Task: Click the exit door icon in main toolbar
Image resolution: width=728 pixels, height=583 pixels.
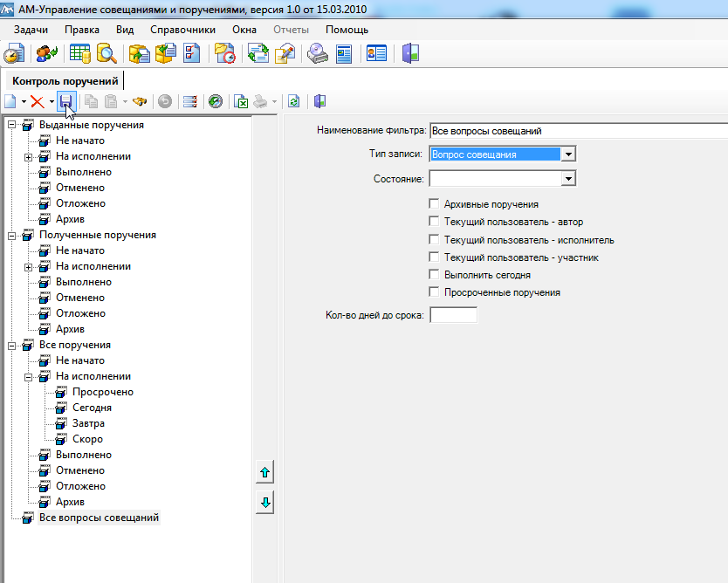Action: pyautogui.click(x=411, y=54)
